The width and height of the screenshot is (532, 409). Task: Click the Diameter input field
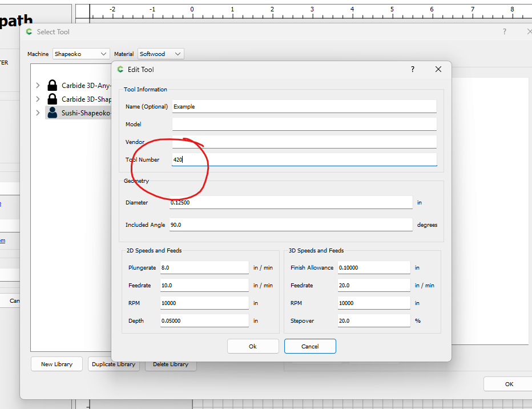coord(291,203)
